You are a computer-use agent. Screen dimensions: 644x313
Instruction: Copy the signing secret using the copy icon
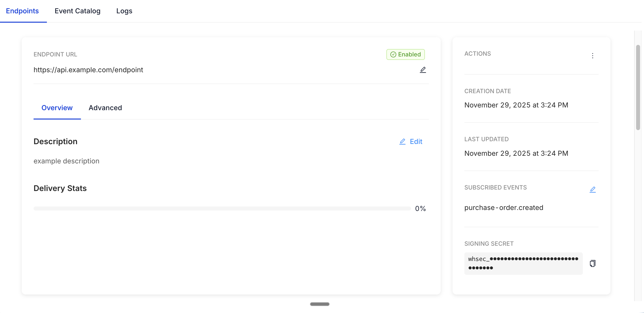[x=593, y=263]
